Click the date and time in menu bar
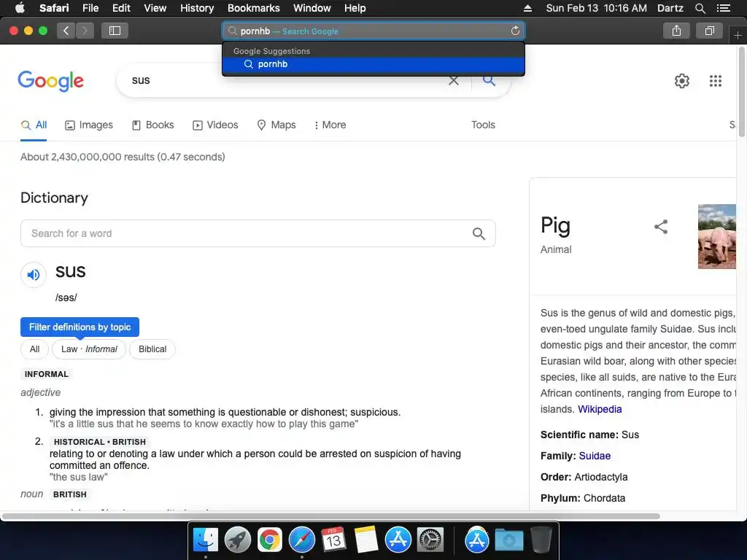This screenshot has height=560, width=747. click(596, 8)
